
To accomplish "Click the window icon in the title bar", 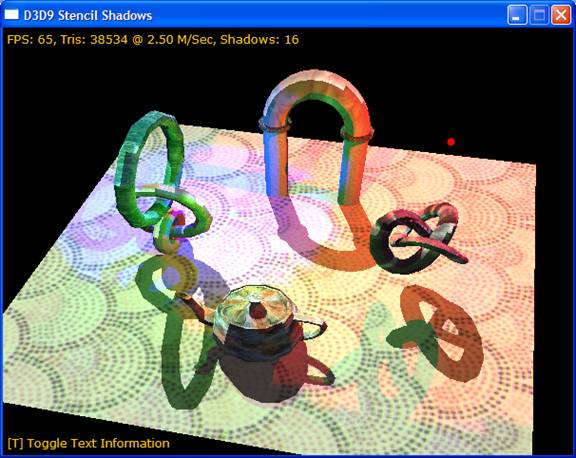I will click(12, 15).
